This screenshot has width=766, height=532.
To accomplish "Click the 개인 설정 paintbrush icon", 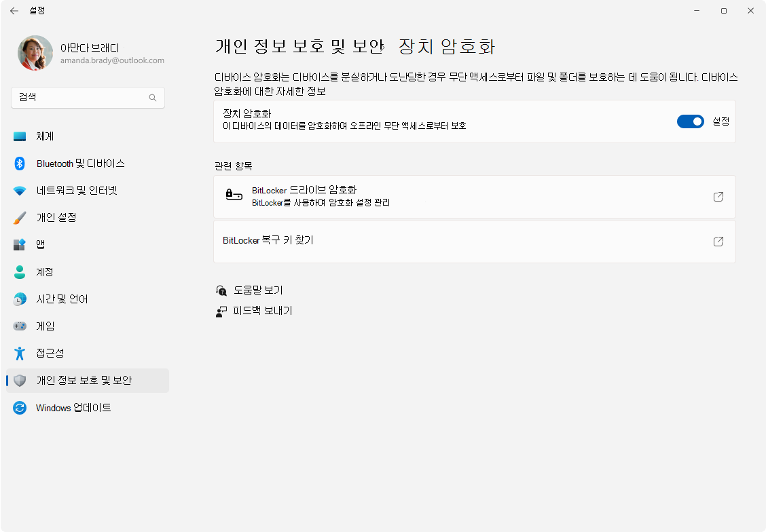I will tap(20, 218).
